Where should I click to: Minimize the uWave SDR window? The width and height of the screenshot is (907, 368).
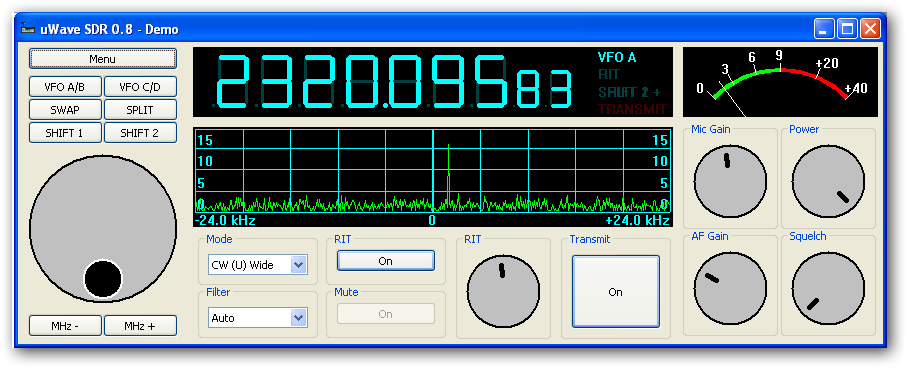pyautogui.click(x=824, y=28)
